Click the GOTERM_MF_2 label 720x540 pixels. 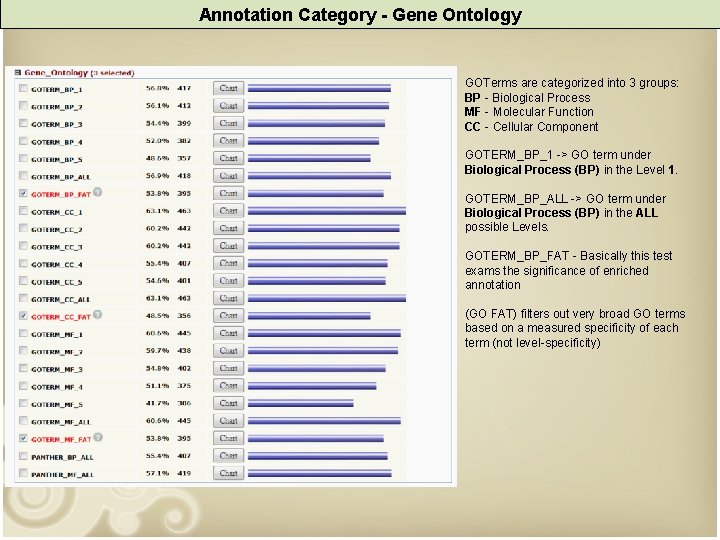57,352
